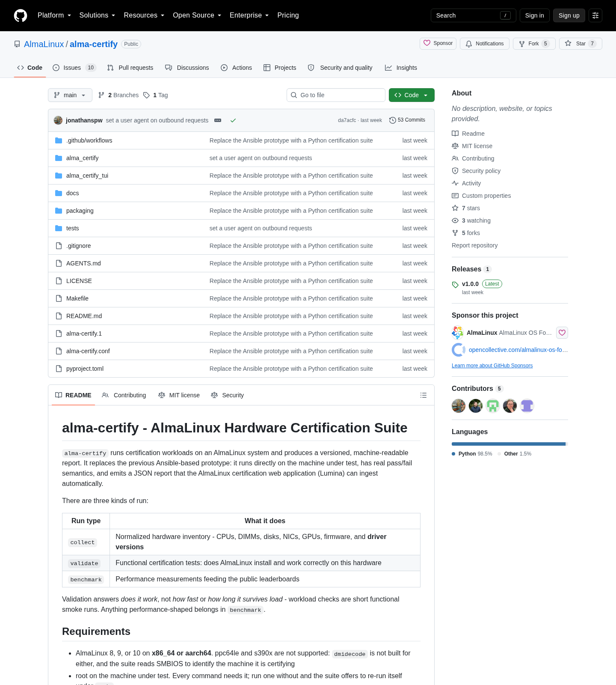Switch to the Pull requests tab
616x685 pixels.
[130, 68]
